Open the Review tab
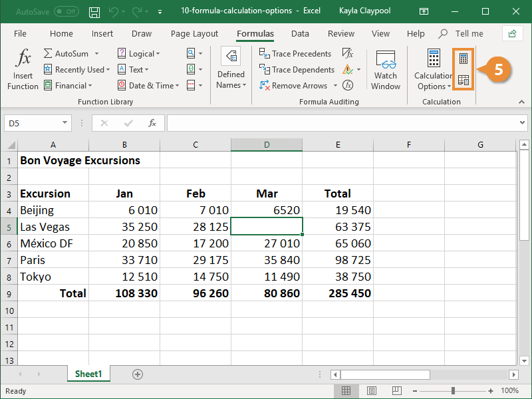 click(x=341, y=34)
